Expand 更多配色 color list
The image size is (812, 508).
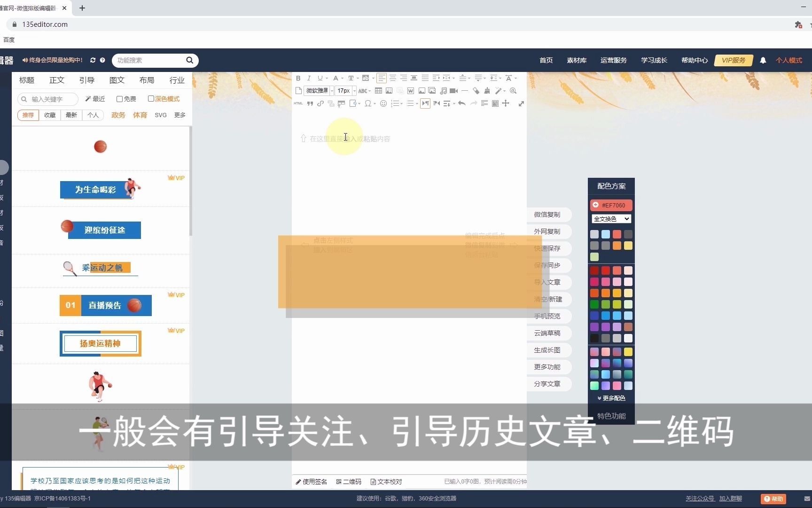click(611, 398)
